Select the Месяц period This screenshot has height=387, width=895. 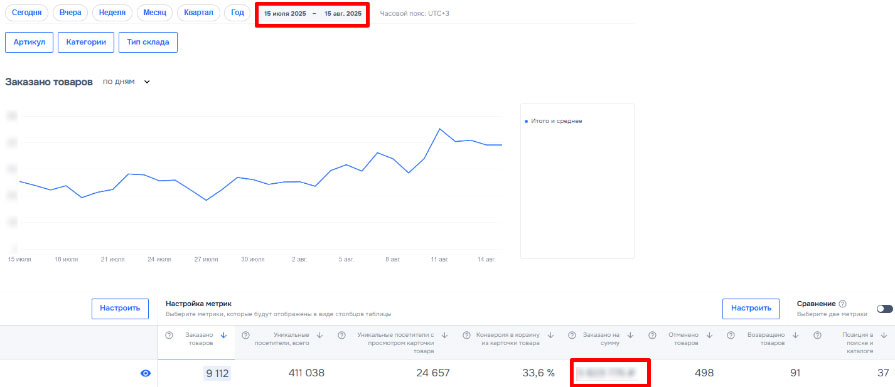pyautogui.click(x=155, y=13)
